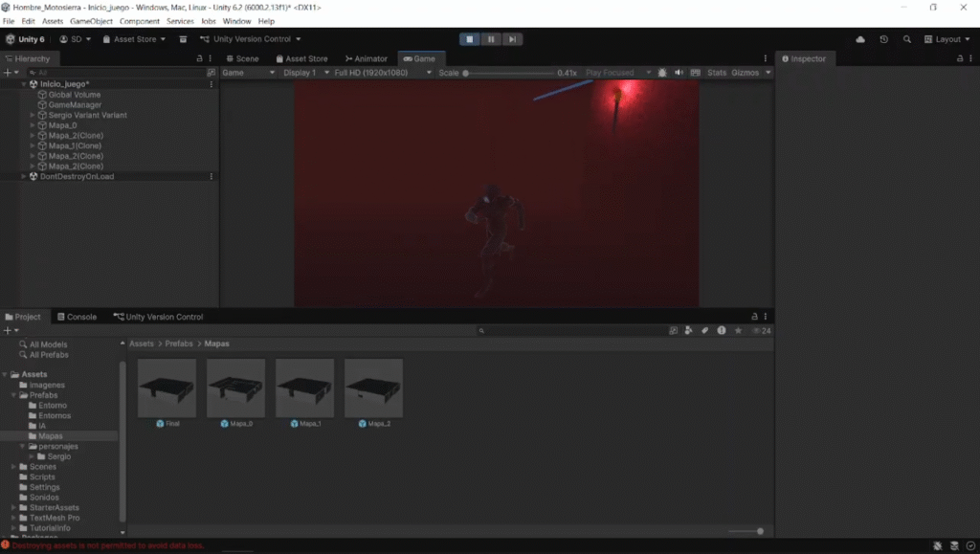980x554 pixels.
Task: Select the Mapa_1 prefab thumbnail
Action: (x=304, y=388)
